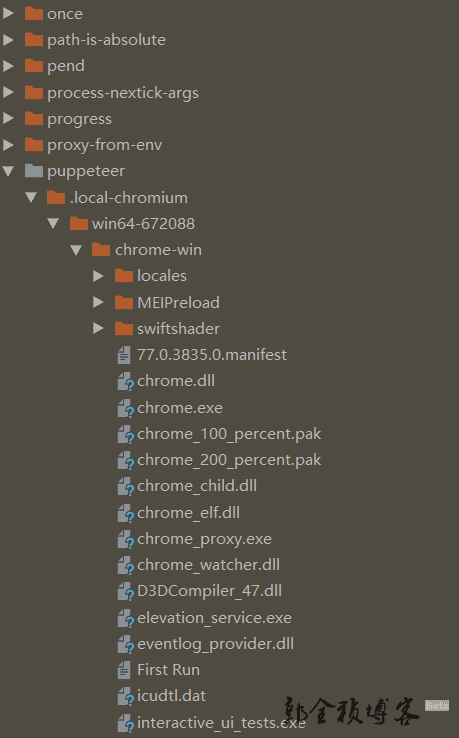Collapse the puppeteer folder arrow
This screenshot has height=738, width=459.
pos(8,170)
